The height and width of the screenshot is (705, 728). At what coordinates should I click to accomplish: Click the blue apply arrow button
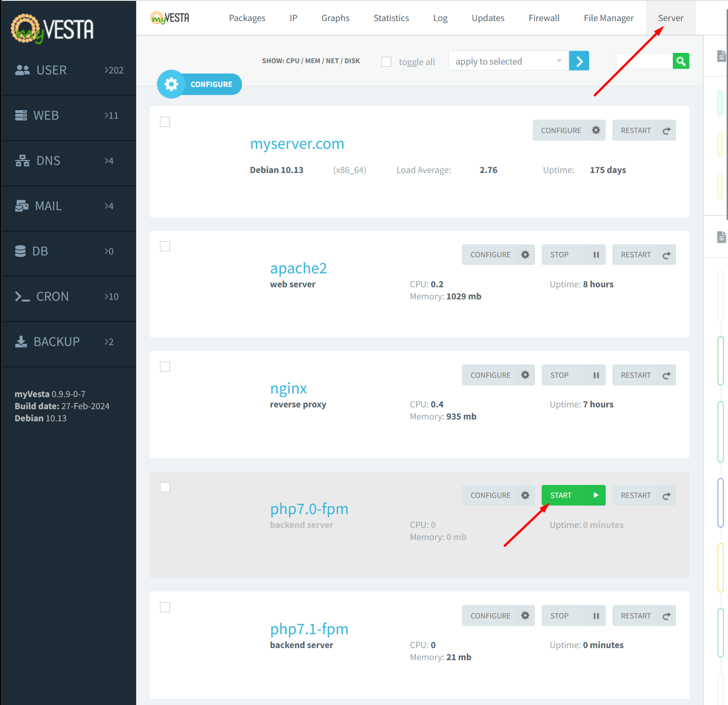point(579,61)
